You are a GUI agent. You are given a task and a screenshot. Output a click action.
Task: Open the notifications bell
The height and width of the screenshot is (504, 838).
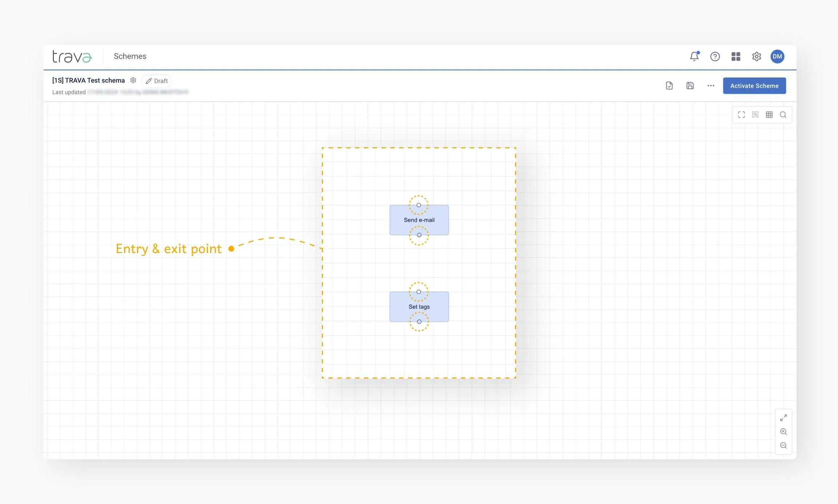(694, 56)
